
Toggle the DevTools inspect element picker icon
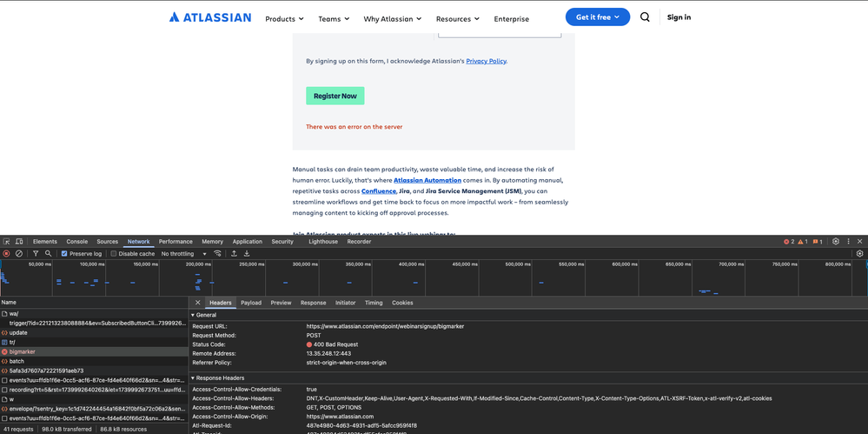pyautogui.click(x=7, y=242)
